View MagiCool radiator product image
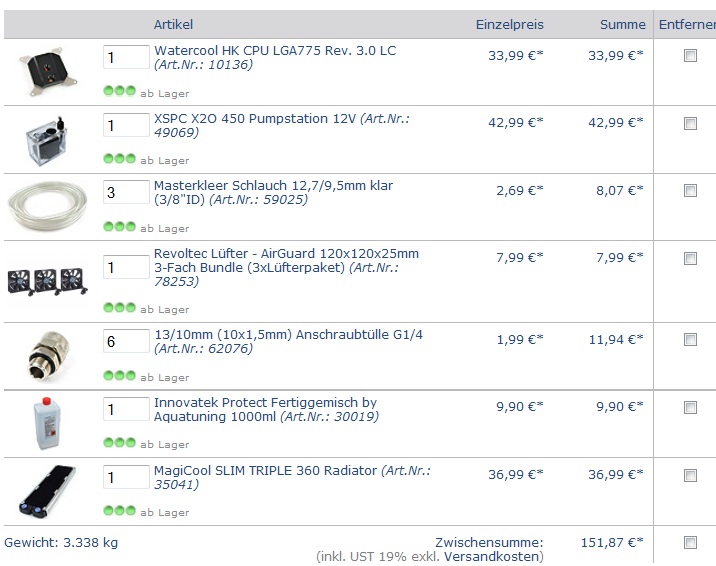 [47, 492]
